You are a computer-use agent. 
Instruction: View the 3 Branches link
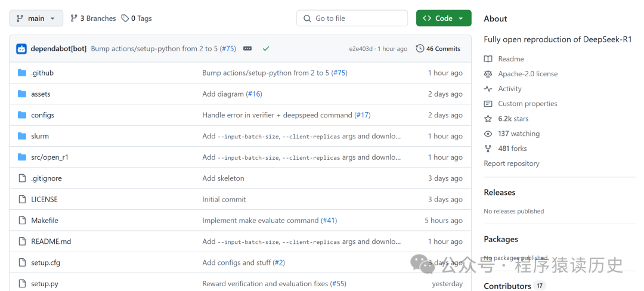tap(93, 18)
